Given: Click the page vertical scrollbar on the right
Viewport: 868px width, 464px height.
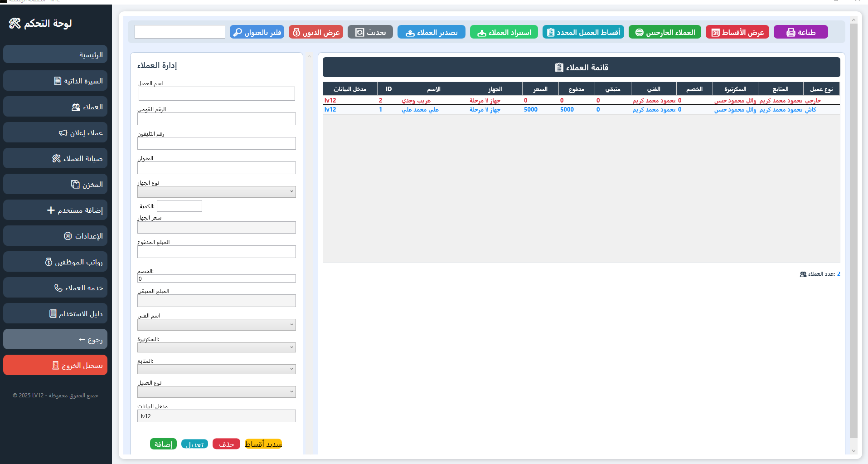Looking at the screenshot, I should [x=853, y=227].
